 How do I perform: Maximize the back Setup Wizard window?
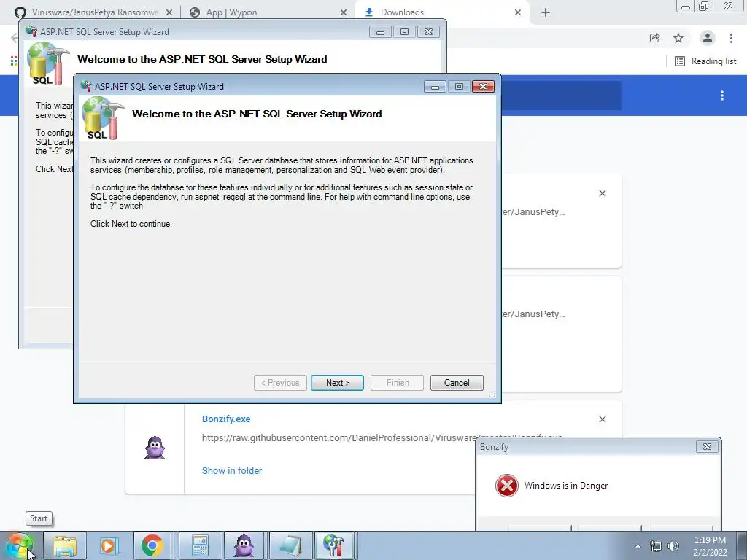point(404,32)
